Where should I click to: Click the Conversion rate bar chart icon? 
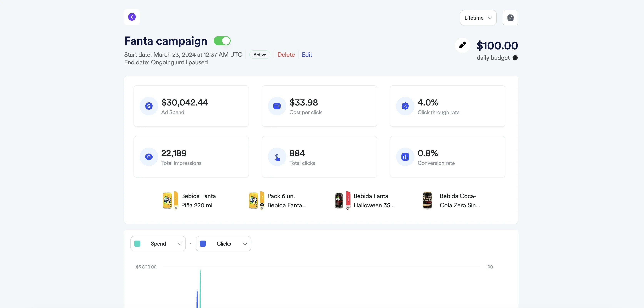[x=405, y=157]
